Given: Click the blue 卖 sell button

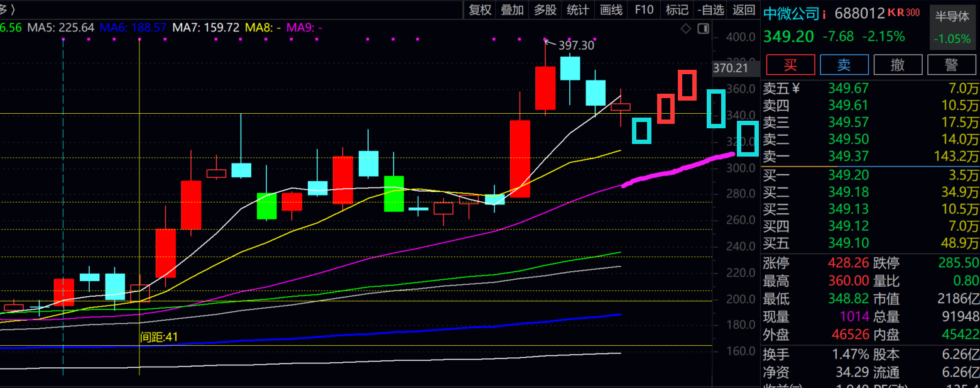Looking at the screenshot, I should [844, 65].
